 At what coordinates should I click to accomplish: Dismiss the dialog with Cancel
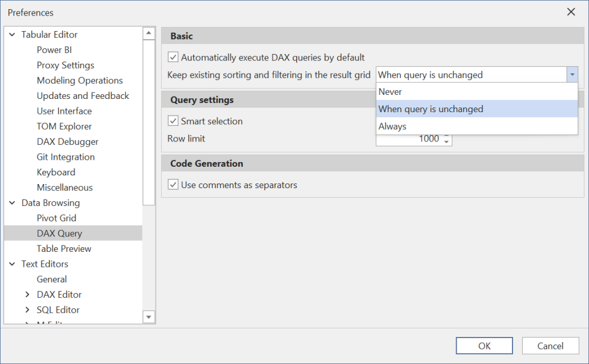[550, 346]
